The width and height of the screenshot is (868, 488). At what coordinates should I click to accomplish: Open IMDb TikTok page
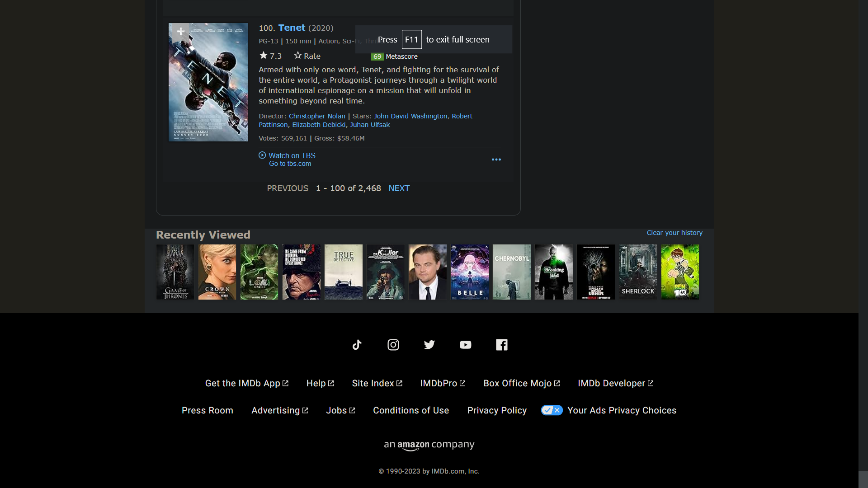click(x=357, y=345)
